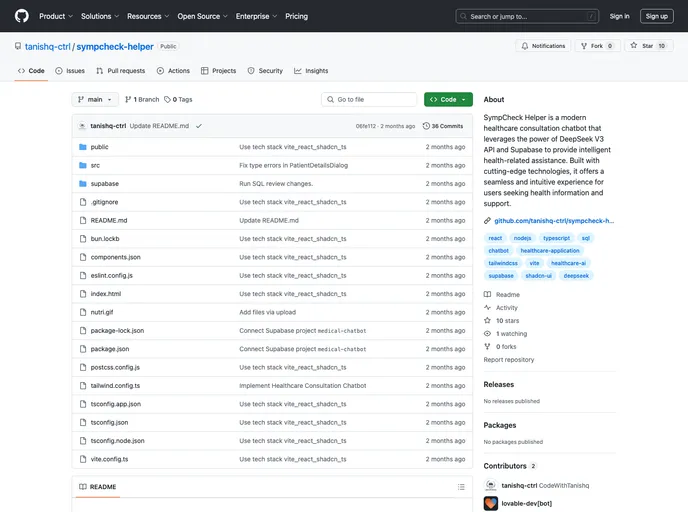Click the Notifications bell button
This screenshot has height=512, width=688.
click(543, 46)
